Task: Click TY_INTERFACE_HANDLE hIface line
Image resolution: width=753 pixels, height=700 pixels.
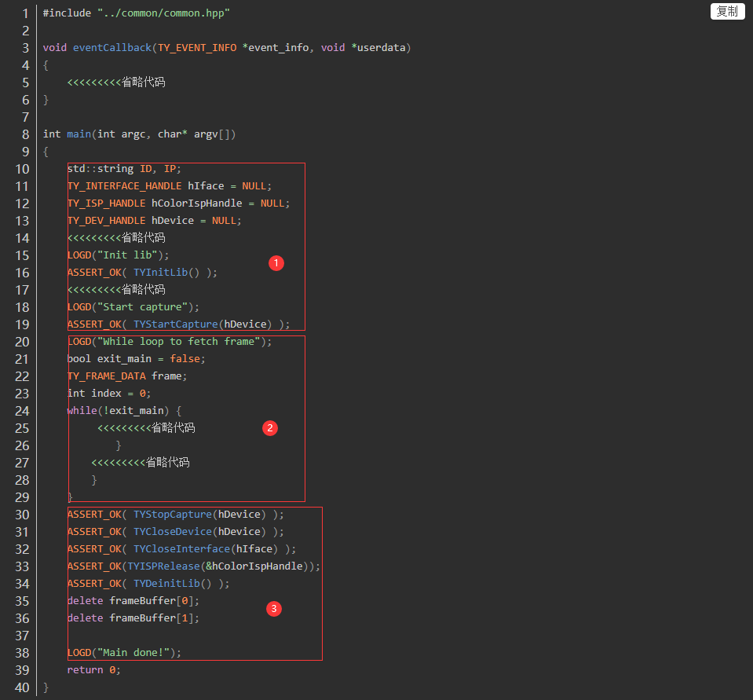Action: pos(170,186)
